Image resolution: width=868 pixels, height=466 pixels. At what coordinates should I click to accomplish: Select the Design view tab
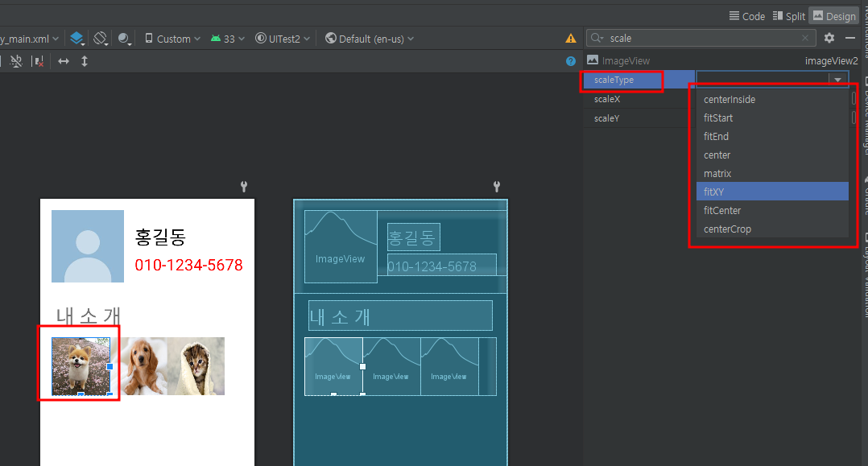point(834,16)
